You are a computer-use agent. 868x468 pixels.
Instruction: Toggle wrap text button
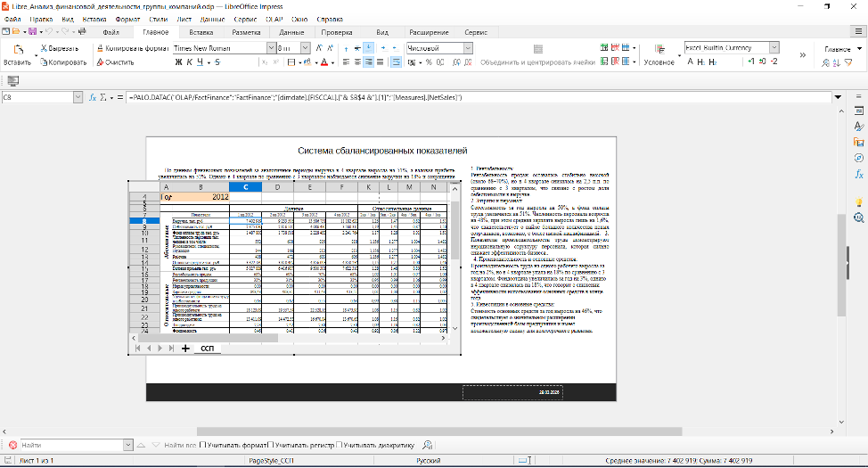[397, 62]
